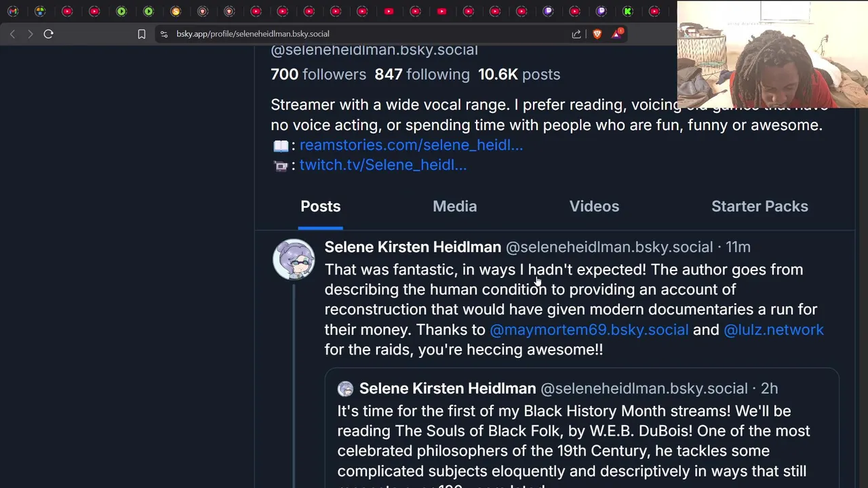View the 700 followers list
868x488 pixels.
point(318,75)
